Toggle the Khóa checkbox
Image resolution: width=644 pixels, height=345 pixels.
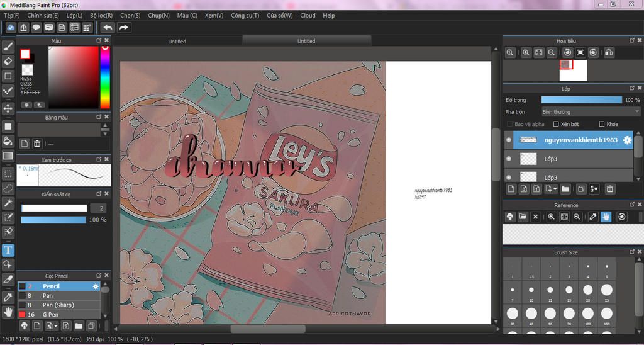point(602,124)
